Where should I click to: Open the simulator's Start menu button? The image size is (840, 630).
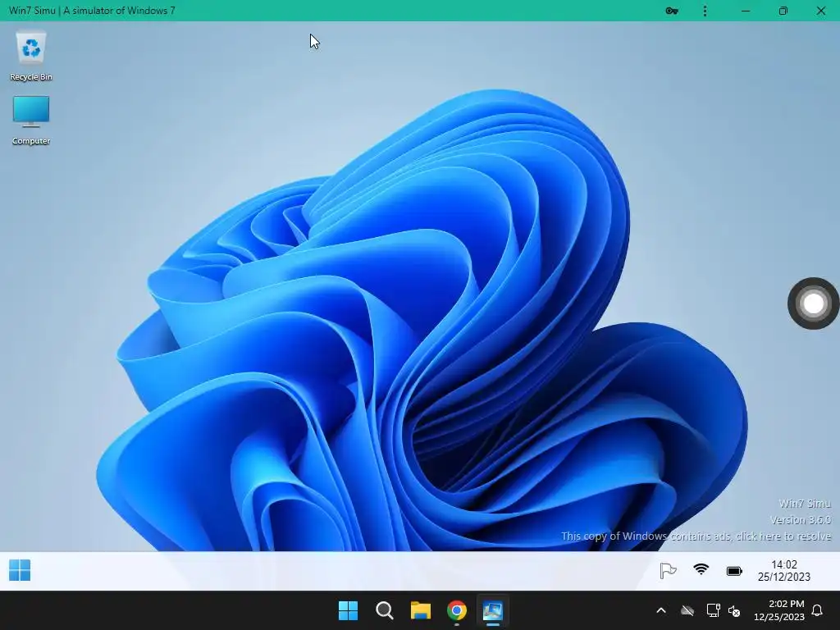click(20, 571)
